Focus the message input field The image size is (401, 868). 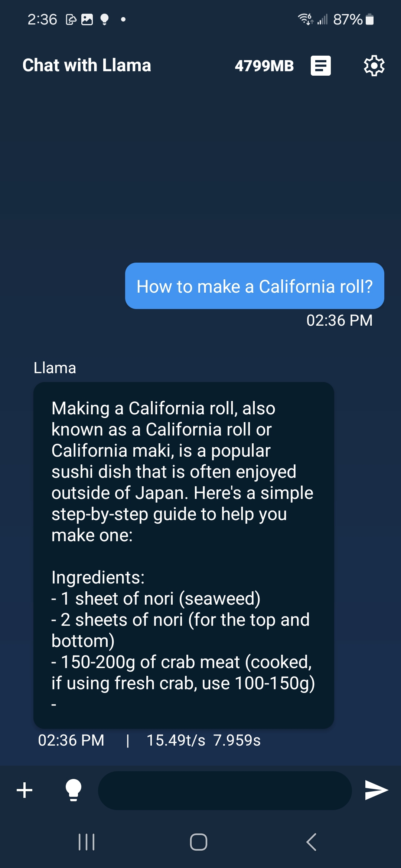tap(225, 790)
